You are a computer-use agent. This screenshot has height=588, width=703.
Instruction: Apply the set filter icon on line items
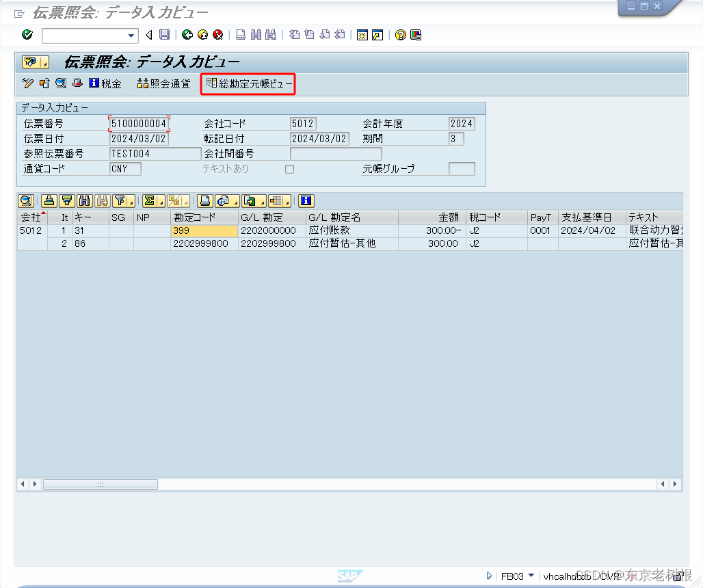(120, 201)
